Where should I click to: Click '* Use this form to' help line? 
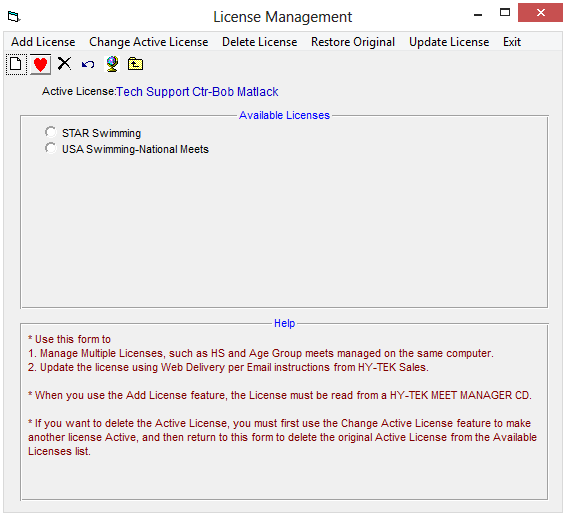point(69,339)
